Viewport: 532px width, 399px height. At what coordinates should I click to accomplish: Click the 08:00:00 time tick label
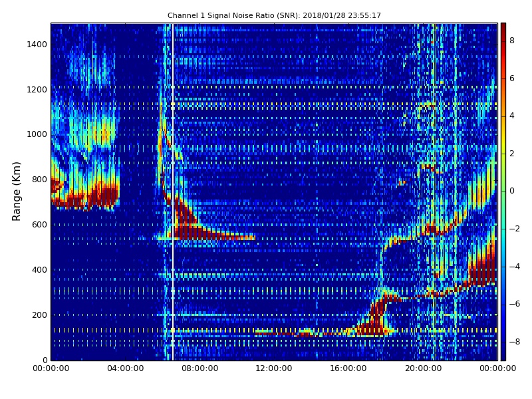[x=200, y=368]
